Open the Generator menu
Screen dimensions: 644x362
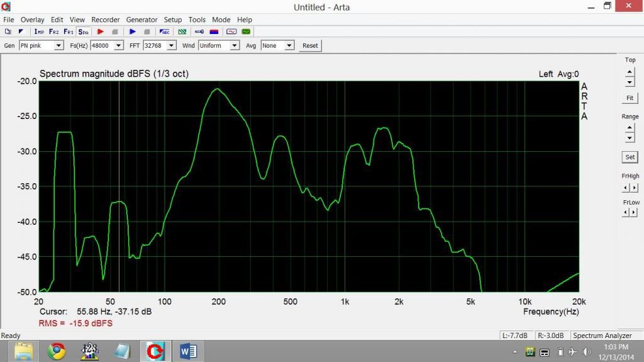pyautogui.click(x=142, y=20)
